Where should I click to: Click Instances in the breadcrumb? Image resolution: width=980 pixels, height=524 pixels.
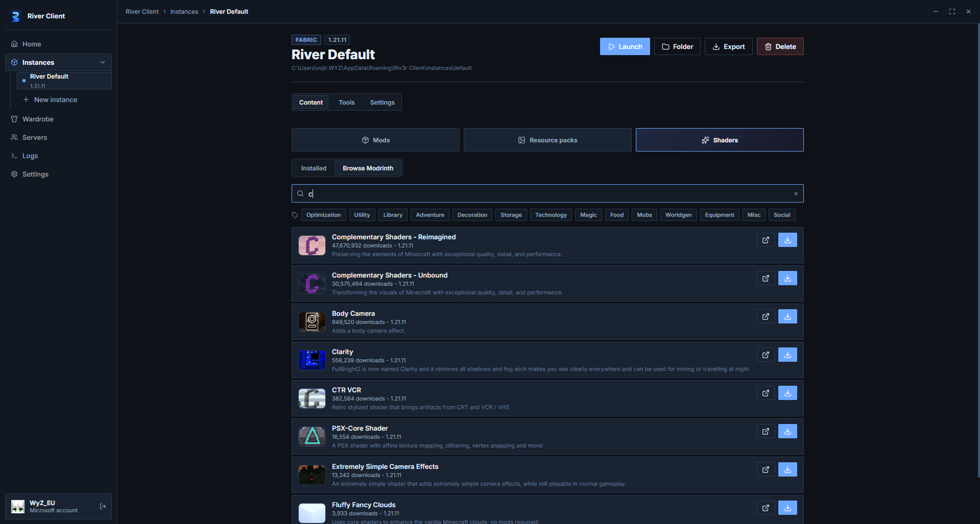tap(184, 11)
